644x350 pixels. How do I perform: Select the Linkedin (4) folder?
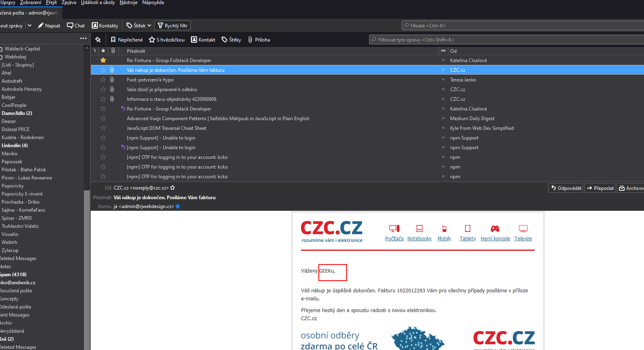[15, 146]
